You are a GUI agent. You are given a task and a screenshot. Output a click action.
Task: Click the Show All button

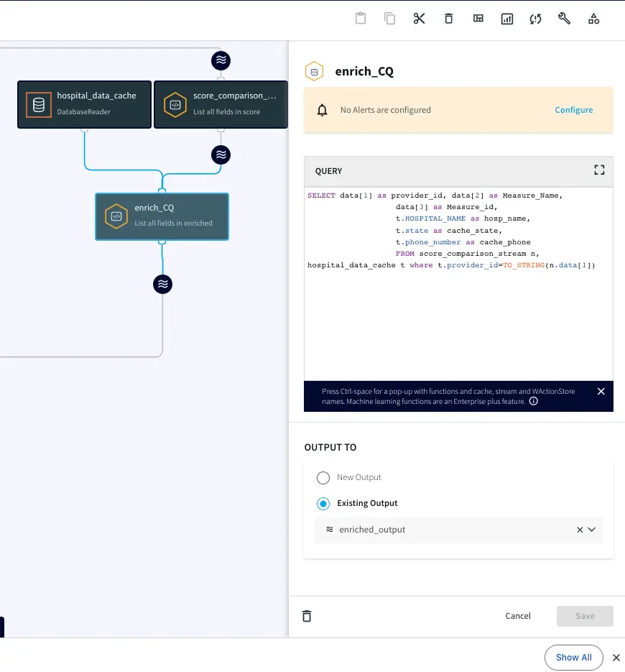tap(573, 657)
